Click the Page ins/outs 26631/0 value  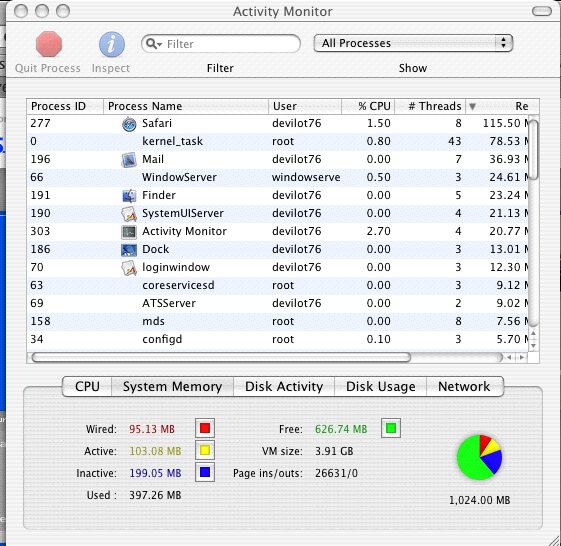(336, 473)
